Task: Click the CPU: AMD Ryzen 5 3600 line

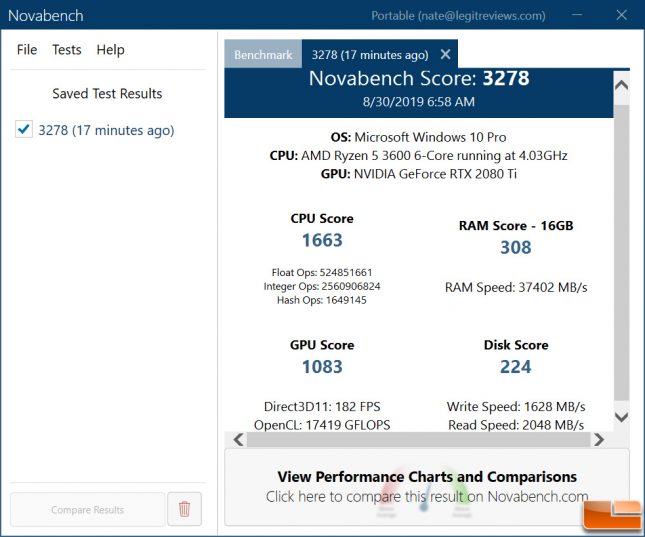Action: 418,156
